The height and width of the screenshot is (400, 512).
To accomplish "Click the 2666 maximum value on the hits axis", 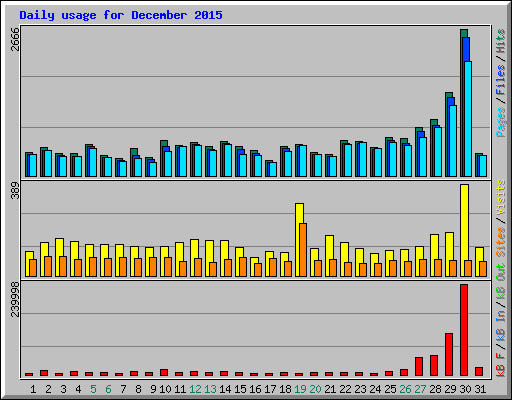I will click(x=15, y=39).
